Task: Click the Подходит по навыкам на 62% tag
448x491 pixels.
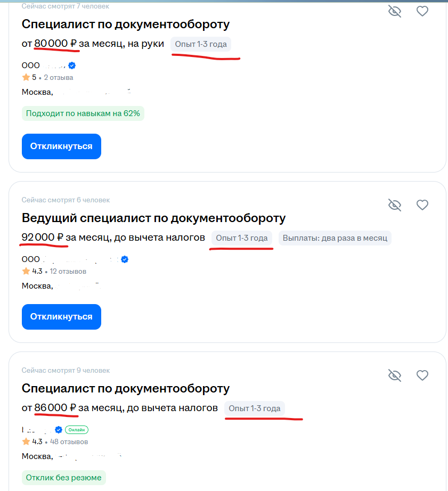Action: point(83,113)
